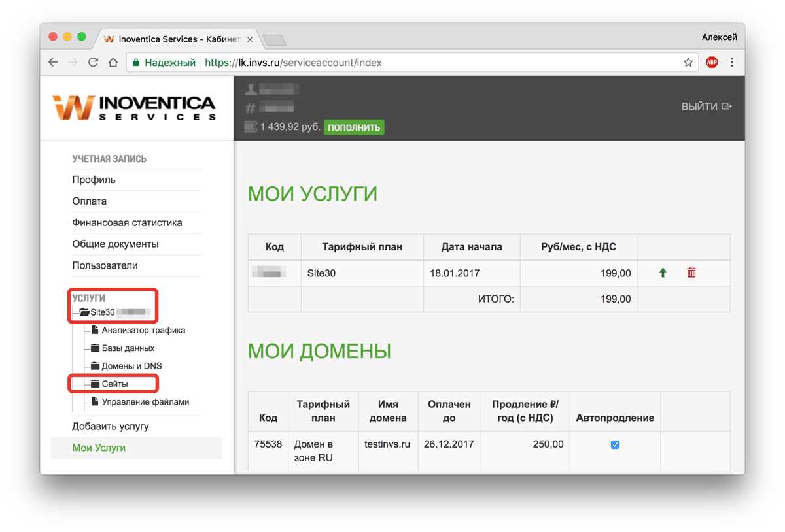
Task: Open Базы данных folder in the tree
Action: 128,348
